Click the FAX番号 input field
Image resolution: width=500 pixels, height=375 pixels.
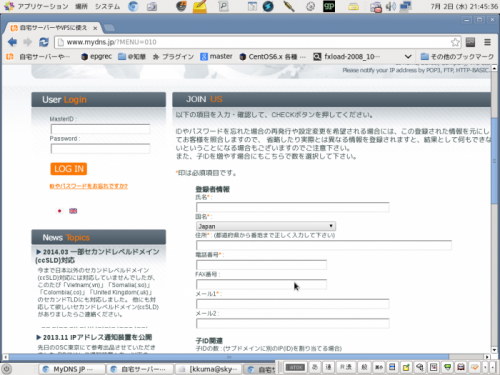[261, 284]
